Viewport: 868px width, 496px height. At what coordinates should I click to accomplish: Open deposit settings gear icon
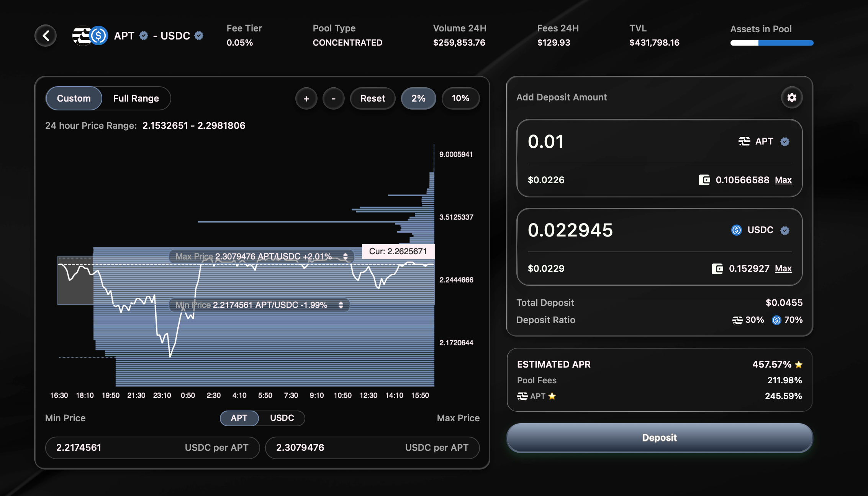(x=791, y=98)
